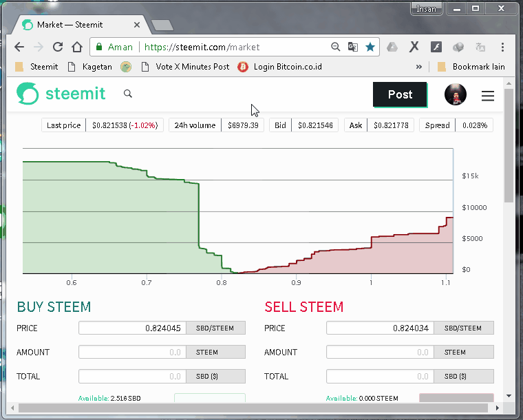Open Vote X Minutes Post bookmark
Image resolution: width=523 pixels, height=420 pixels.
[x=185, y=67]
